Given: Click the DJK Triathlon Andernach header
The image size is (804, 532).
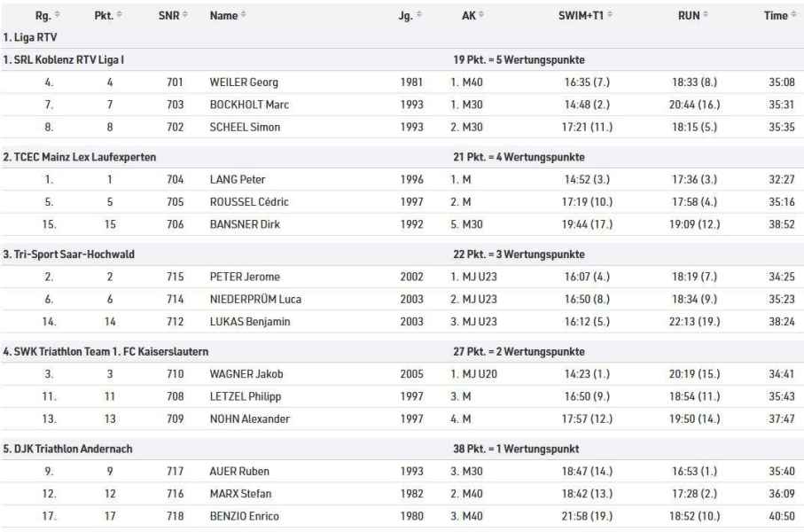Looking at the screenshot, I should coord(402,449).
